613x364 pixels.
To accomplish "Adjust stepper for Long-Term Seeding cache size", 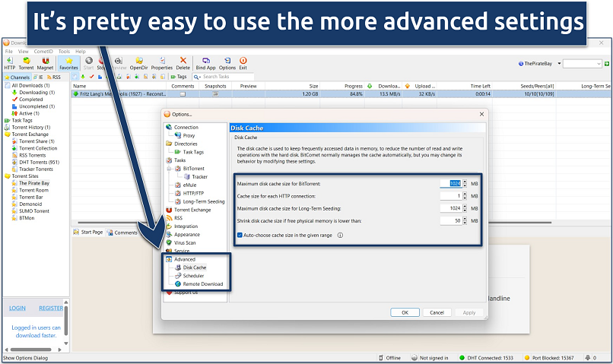I will tap(465, 208).
